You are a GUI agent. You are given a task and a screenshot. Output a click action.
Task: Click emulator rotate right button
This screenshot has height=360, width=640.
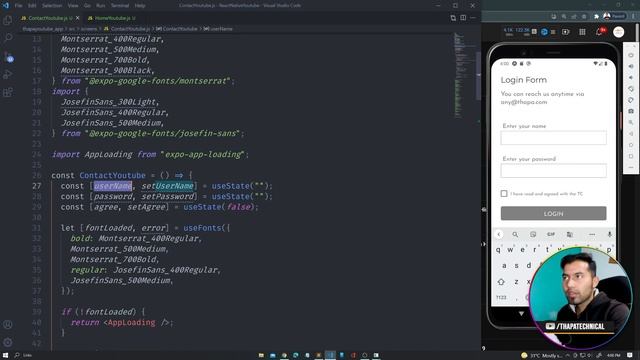tap(631, 100)
